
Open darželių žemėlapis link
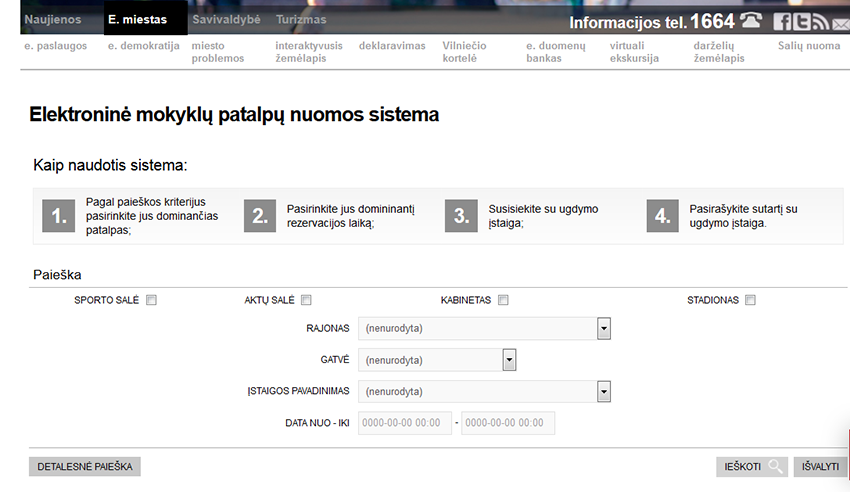coord(719,52)
